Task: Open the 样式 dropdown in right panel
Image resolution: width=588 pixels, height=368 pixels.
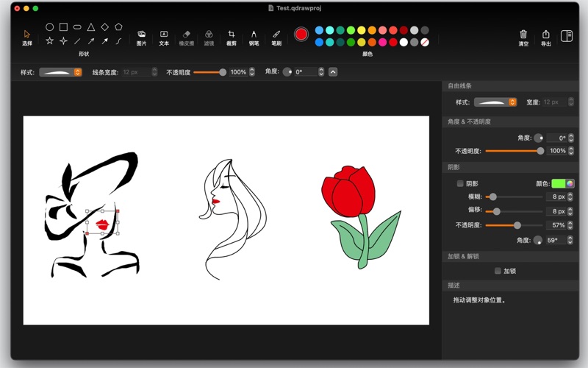Action: [495, 102]
